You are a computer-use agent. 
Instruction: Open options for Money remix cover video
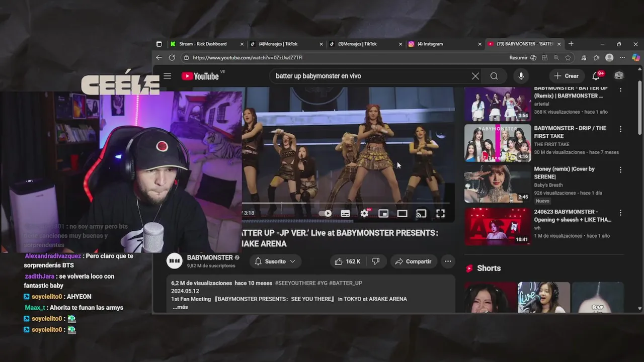click(x=620, y=170)
